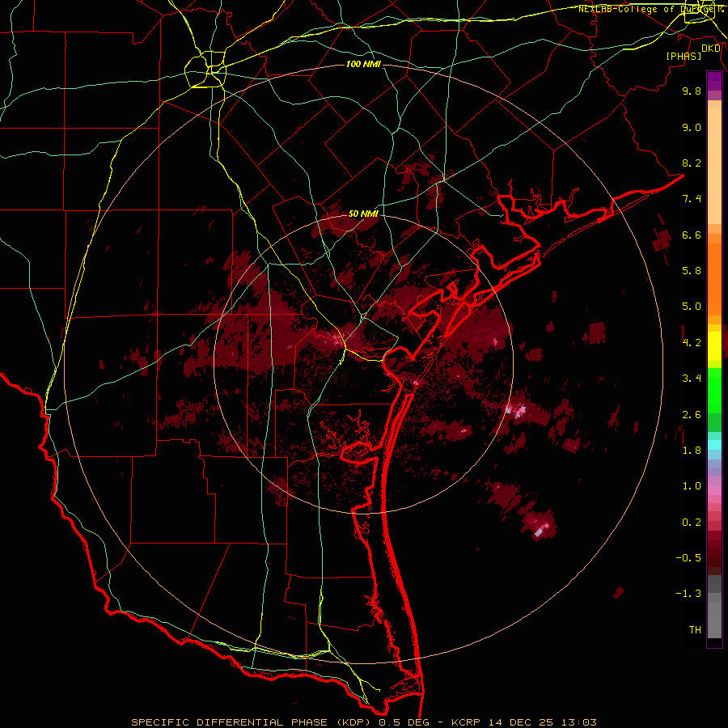728x728 pixels.
Task: Select the 6.6 value on the color scale
Action: tap(692, 235)
